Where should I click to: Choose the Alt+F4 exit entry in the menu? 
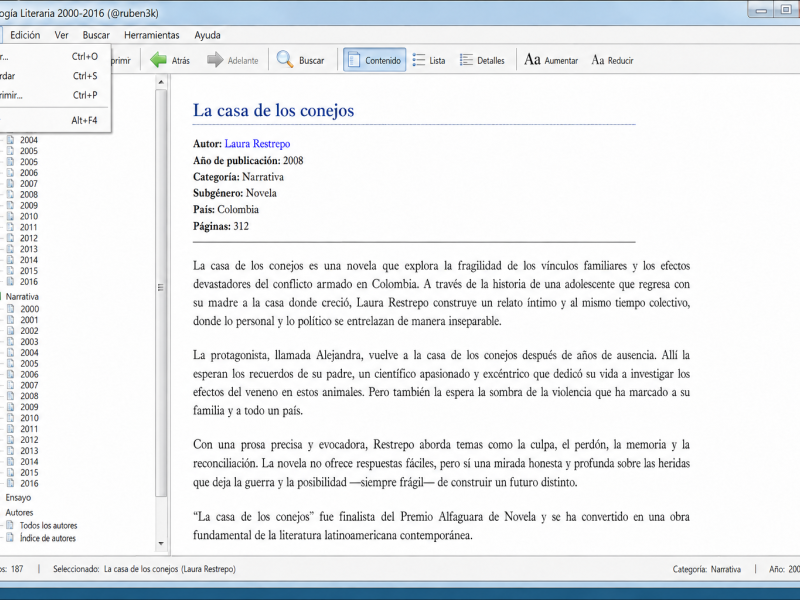[54, 120]
